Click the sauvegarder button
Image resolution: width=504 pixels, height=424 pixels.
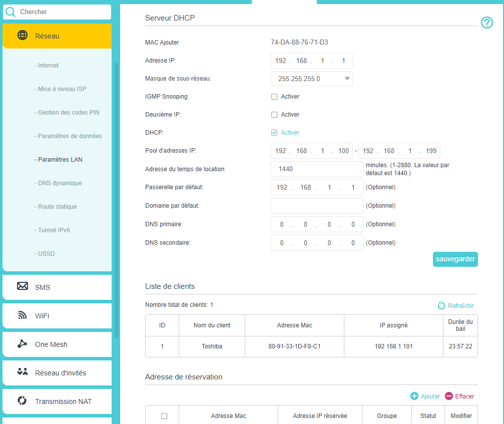455,259
